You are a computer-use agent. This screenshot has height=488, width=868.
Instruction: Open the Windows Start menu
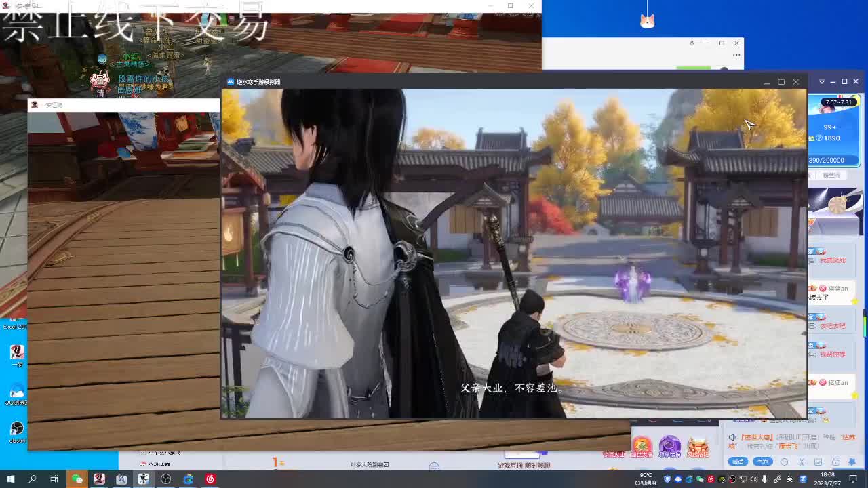10,479
